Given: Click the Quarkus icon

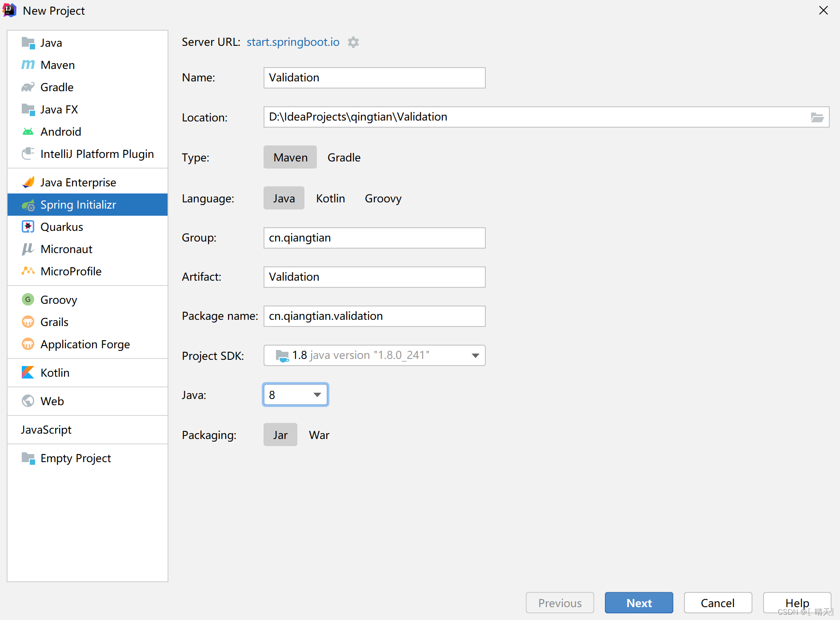Looking at the screenshot, I should tap(28, 227).
